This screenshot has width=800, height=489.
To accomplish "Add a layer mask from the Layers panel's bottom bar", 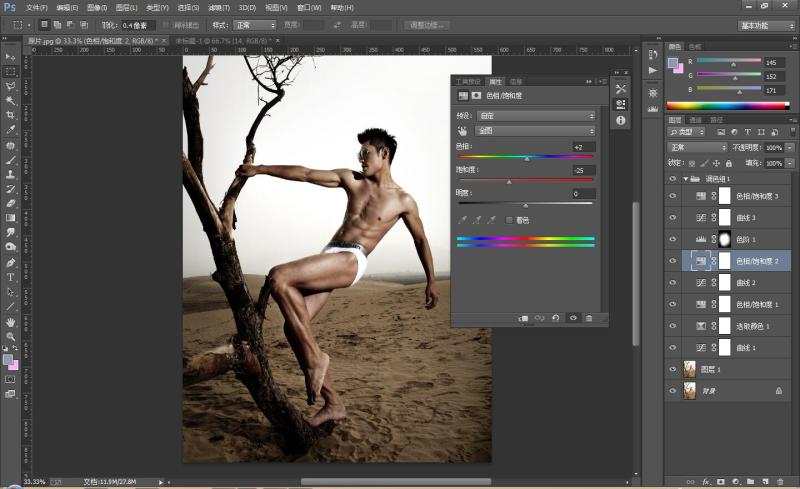I will 720,481.
